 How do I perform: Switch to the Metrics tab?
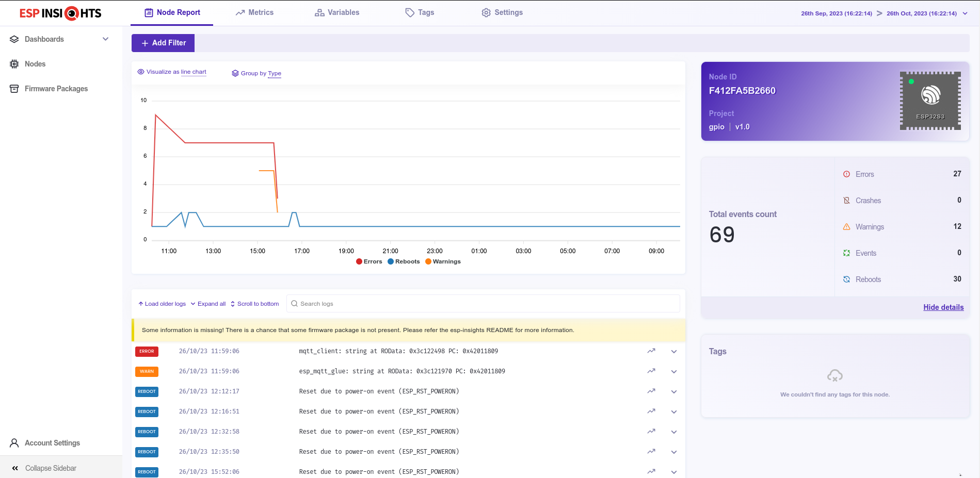point(254,12)
